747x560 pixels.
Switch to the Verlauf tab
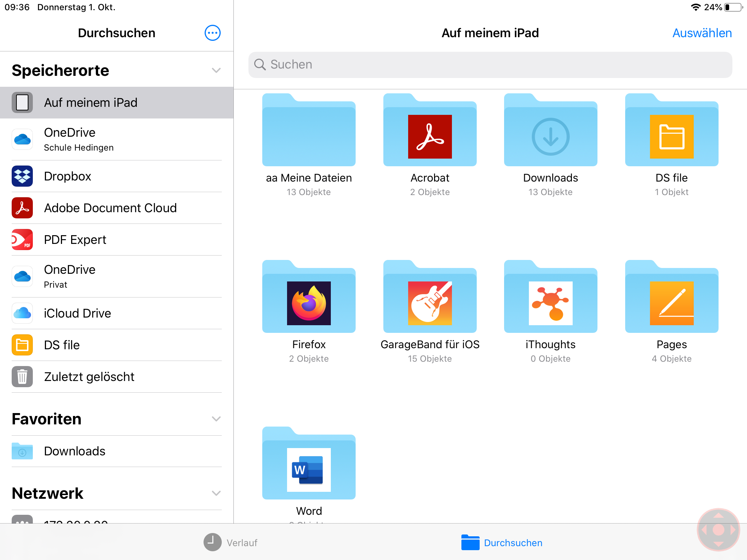click(231, 542)
